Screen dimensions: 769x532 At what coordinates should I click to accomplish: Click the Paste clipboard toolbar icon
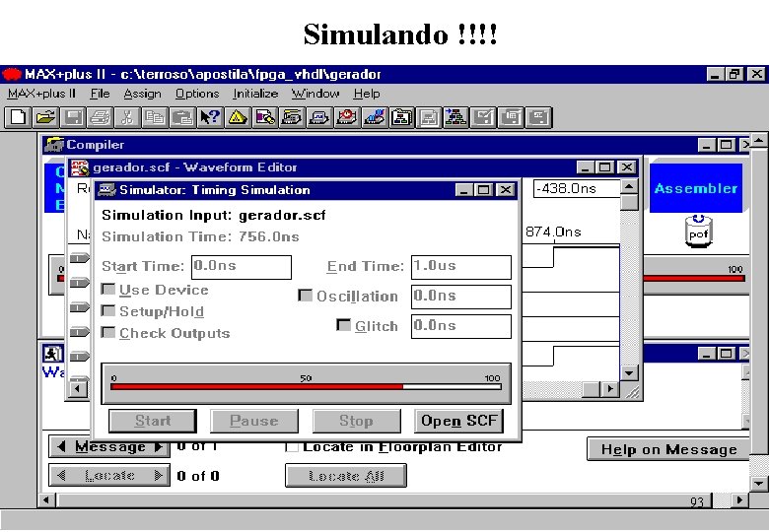pos(182,117)
